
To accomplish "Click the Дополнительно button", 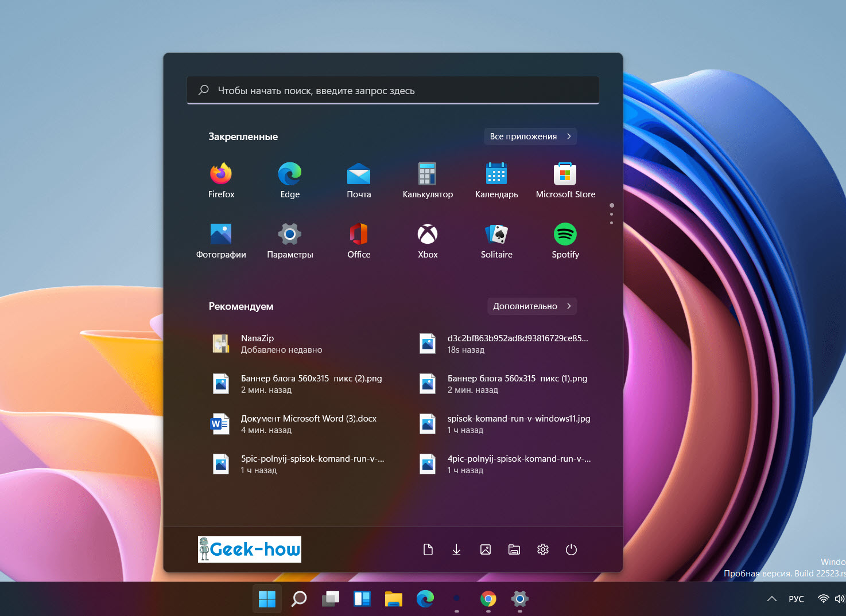I will (x=532, y=306).
